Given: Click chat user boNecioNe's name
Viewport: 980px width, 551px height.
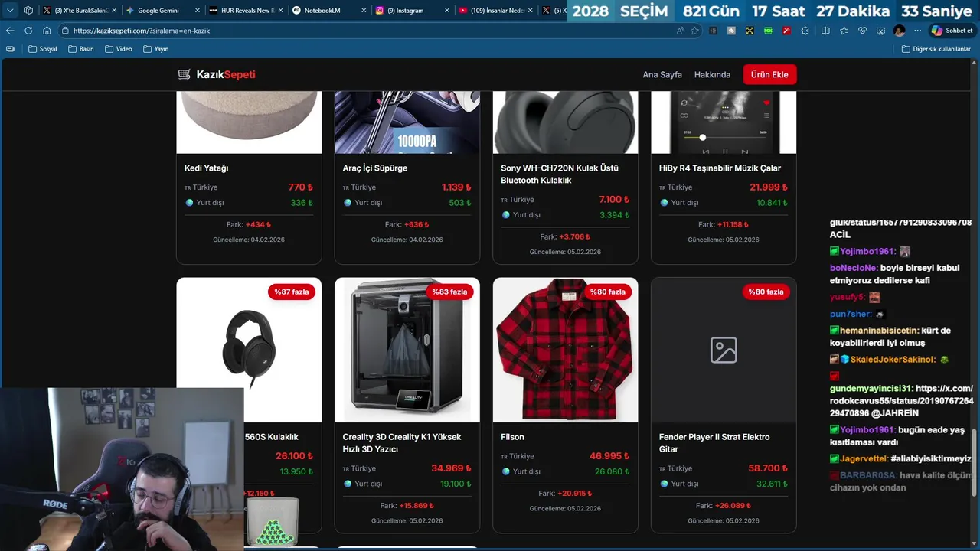Looking at the screenshot, I should (x=854, y=269).
